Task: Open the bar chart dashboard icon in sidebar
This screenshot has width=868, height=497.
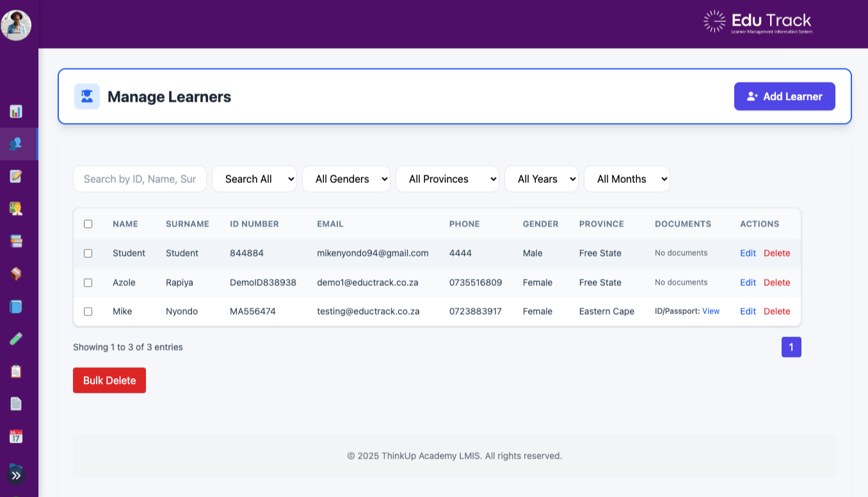Action: coord(16,111)
